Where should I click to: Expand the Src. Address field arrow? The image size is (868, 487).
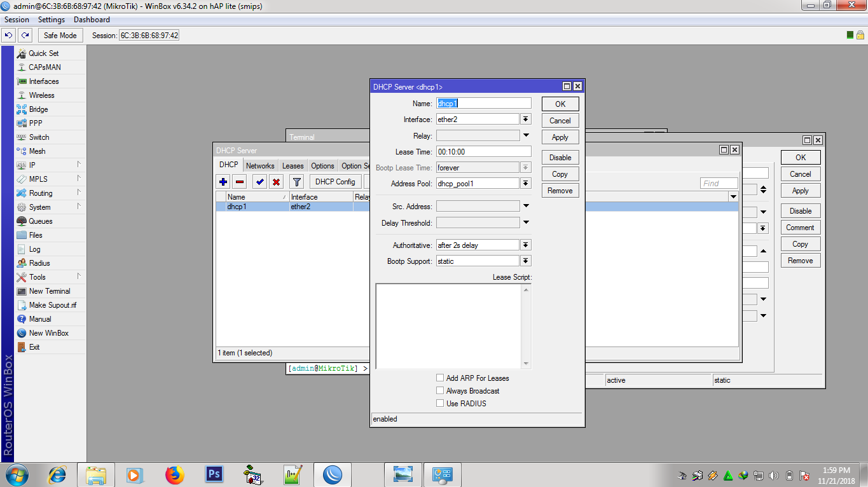point(526,206)
